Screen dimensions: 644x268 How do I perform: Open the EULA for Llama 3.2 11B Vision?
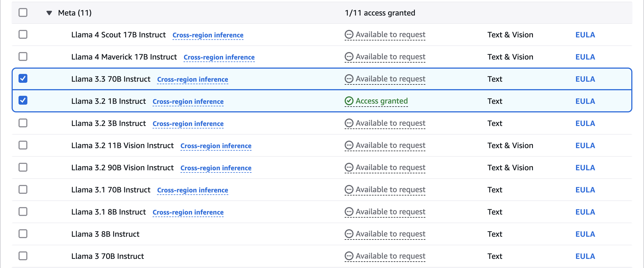point(585,146)
